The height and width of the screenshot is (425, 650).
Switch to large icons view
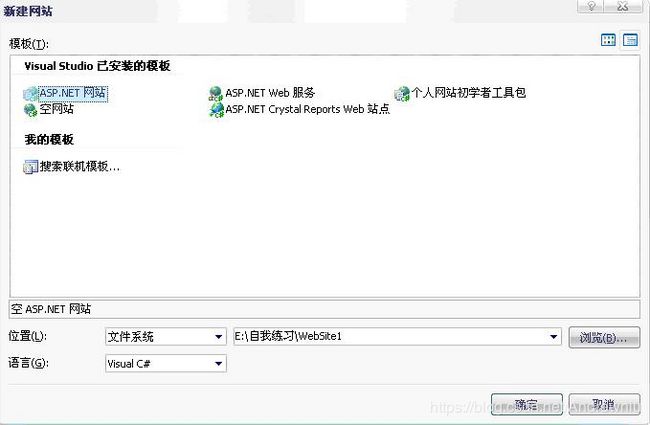pos(608,40)
